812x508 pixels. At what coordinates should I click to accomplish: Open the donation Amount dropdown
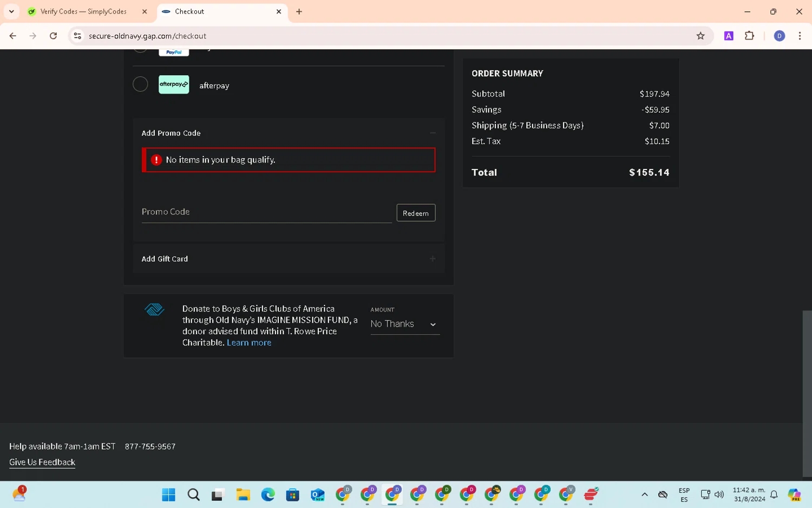tap(404, 324)
